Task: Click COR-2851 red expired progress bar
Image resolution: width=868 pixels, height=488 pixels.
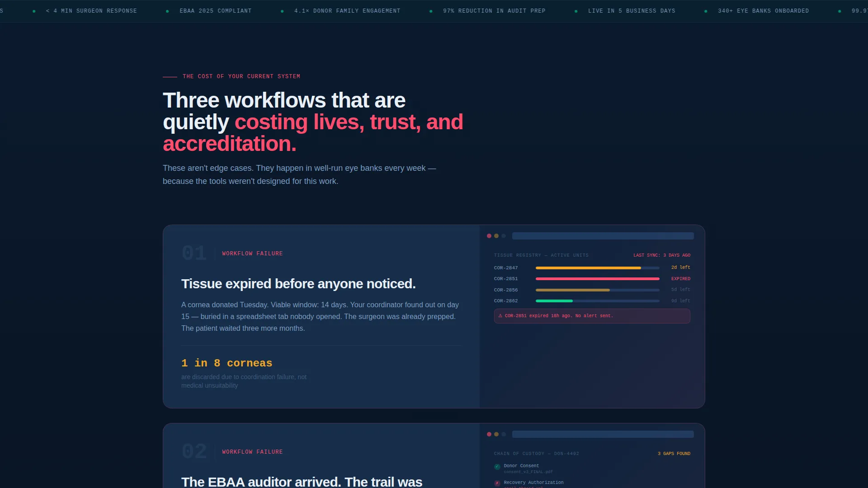Action: (x=598, y=279)
